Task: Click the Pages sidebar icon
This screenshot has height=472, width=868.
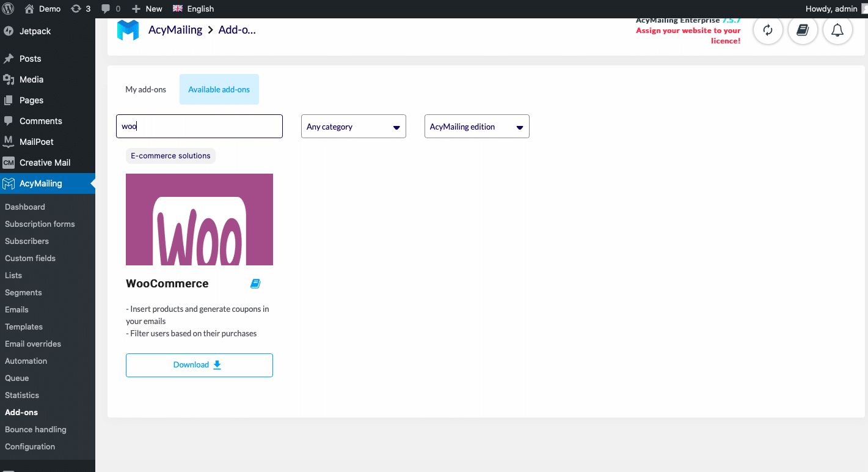Action: [9, 100]
